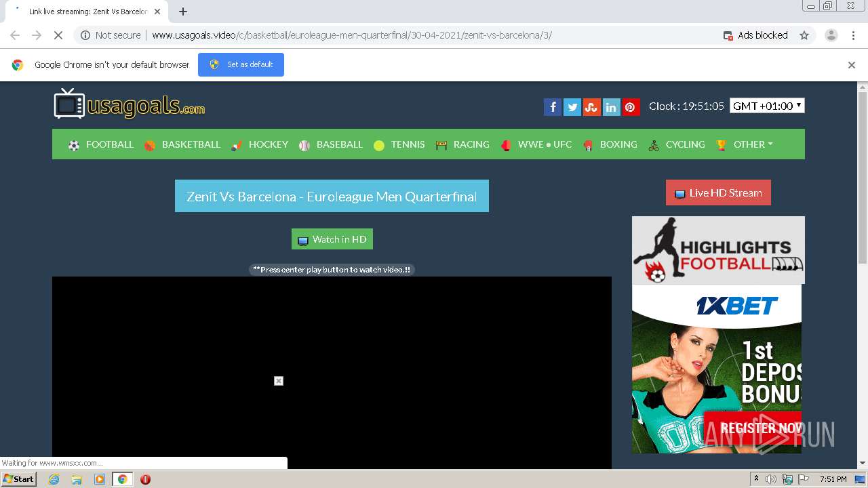Open the FOOTBALL menu item
This screenshot has height=488, width=868.
point(100,144)
